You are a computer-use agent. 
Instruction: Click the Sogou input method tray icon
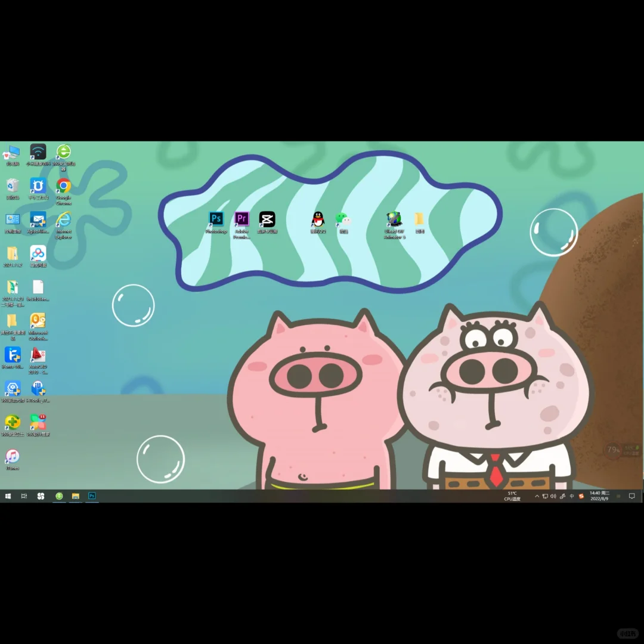click(x=581, y=496)
